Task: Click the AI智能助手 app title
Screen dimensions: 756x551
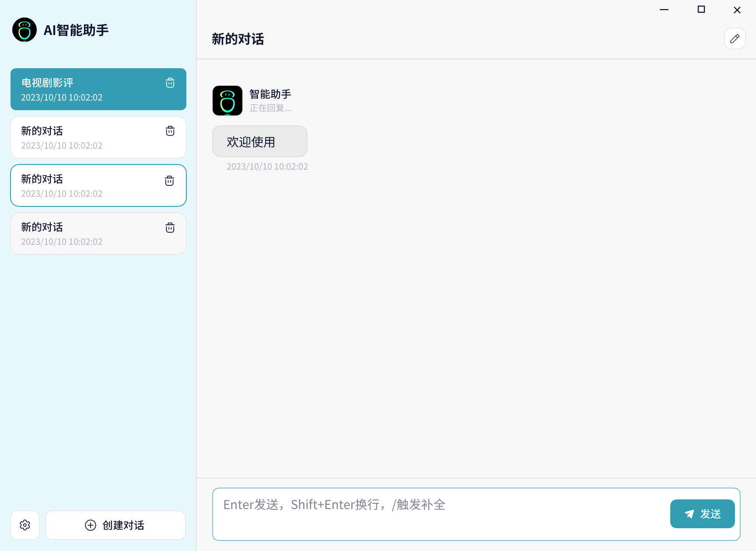Action: point(76,30)
